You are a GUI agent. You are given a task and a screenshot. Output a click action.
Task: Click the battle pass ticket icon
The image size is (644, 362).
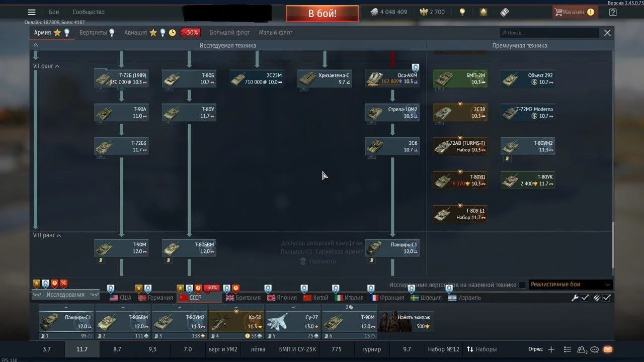click(505, 12)
